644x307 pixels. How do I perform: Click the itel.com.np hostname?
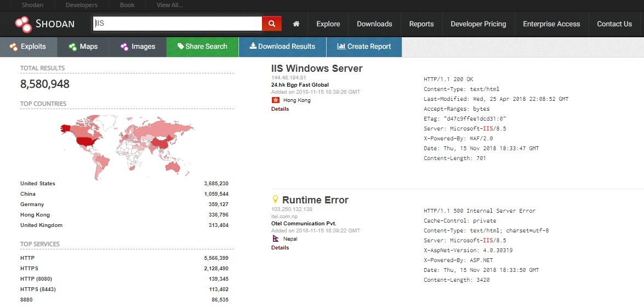point(284,216)
